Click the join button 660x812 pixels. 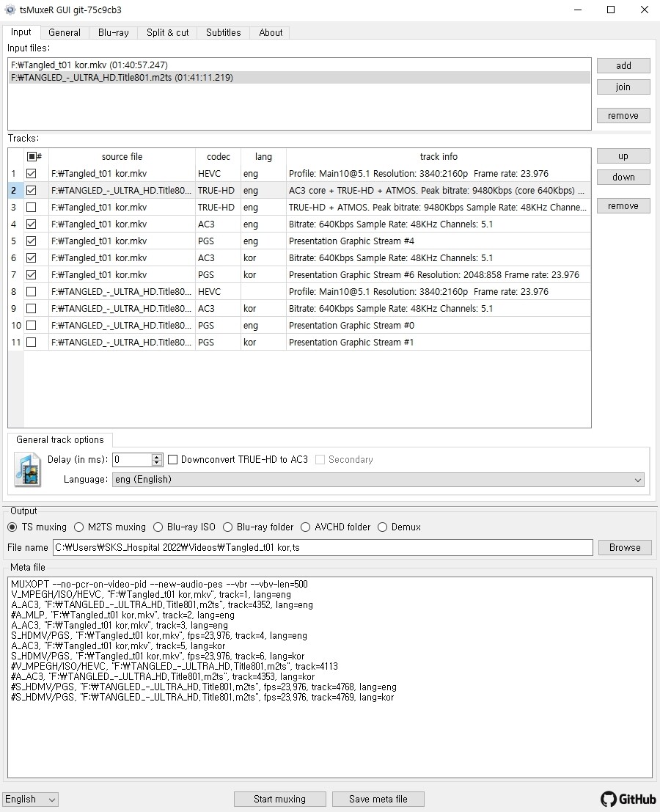[x=623, y=87]
